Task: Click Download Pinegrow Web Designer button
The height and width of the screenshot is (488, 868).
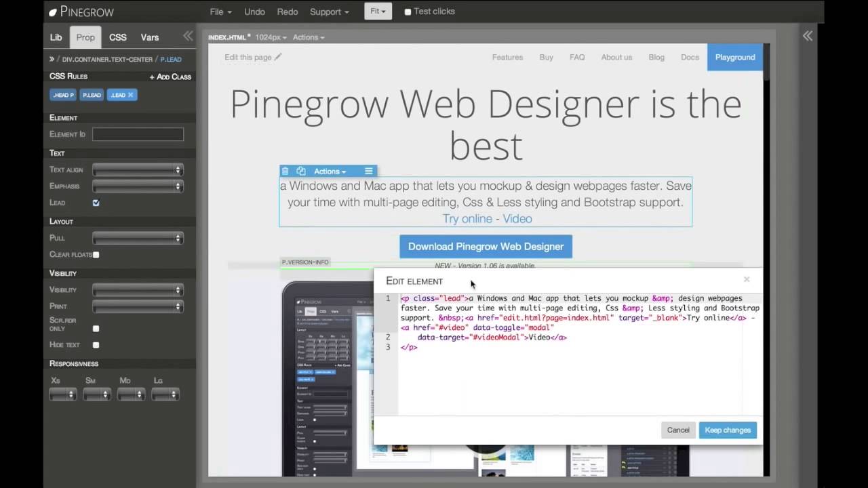Action: (486, 247)
